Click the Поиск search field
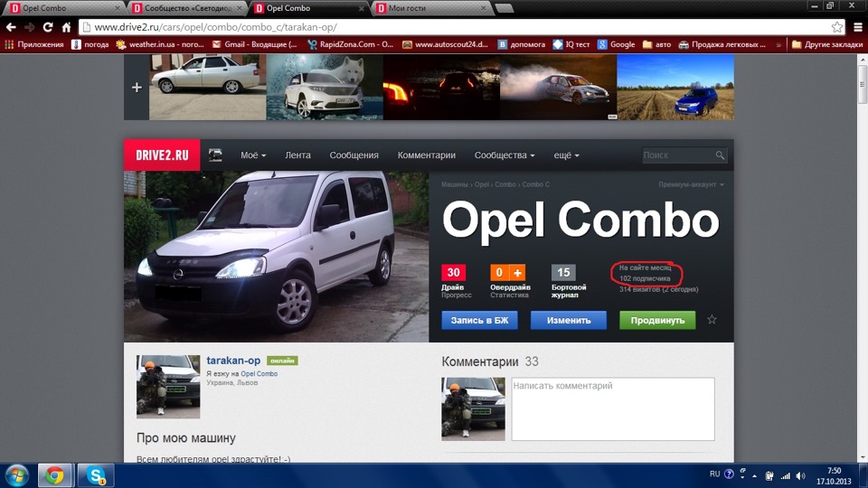This screenshot has width=868, height=488. (678, 155)
